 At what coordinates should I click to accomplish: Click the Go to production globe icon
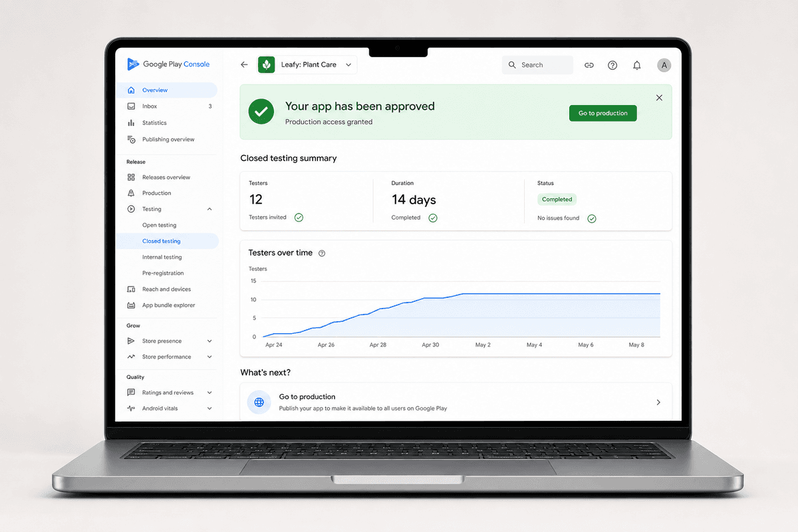(x=259, y=402)
